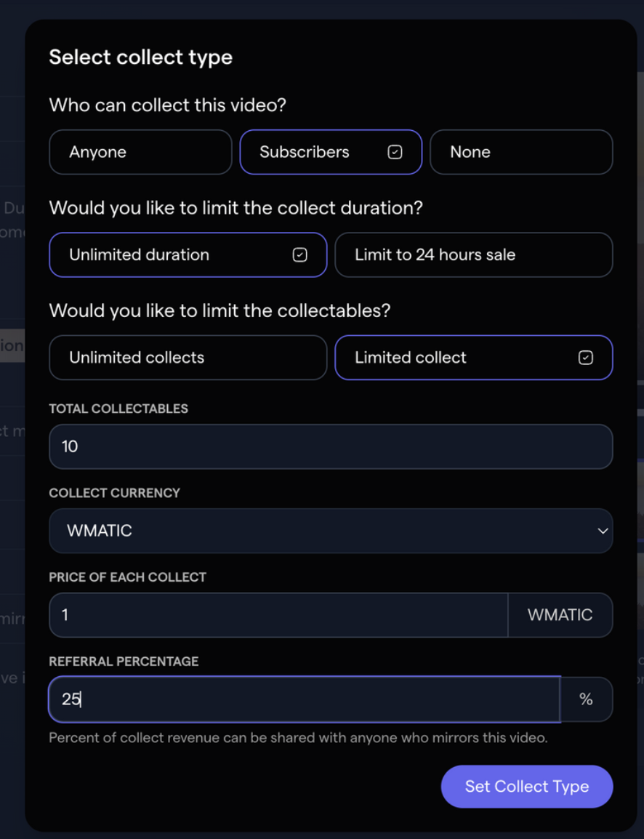Click the WMATIC label next to price input
The image size is (644, 839).
click(560, 614)
